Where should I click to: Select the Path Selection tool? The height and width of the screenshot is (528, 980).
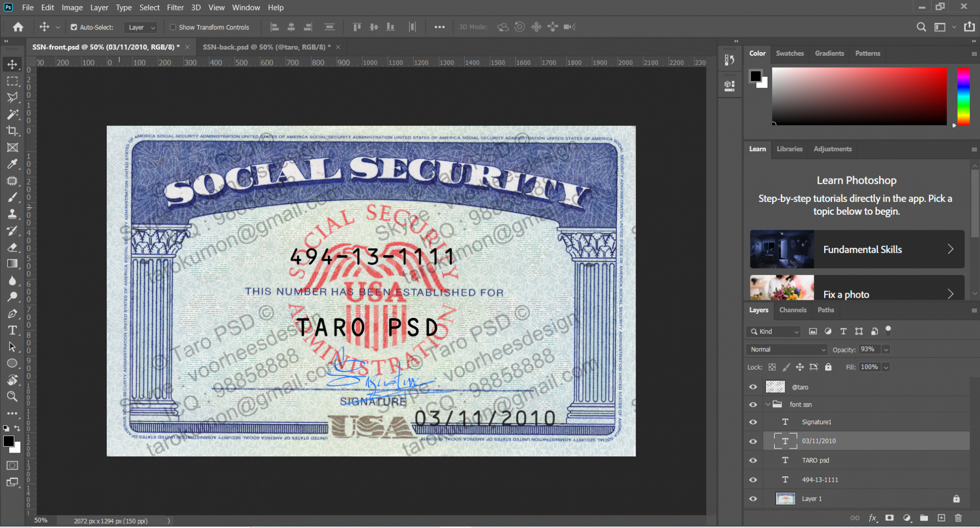(12, 347)
